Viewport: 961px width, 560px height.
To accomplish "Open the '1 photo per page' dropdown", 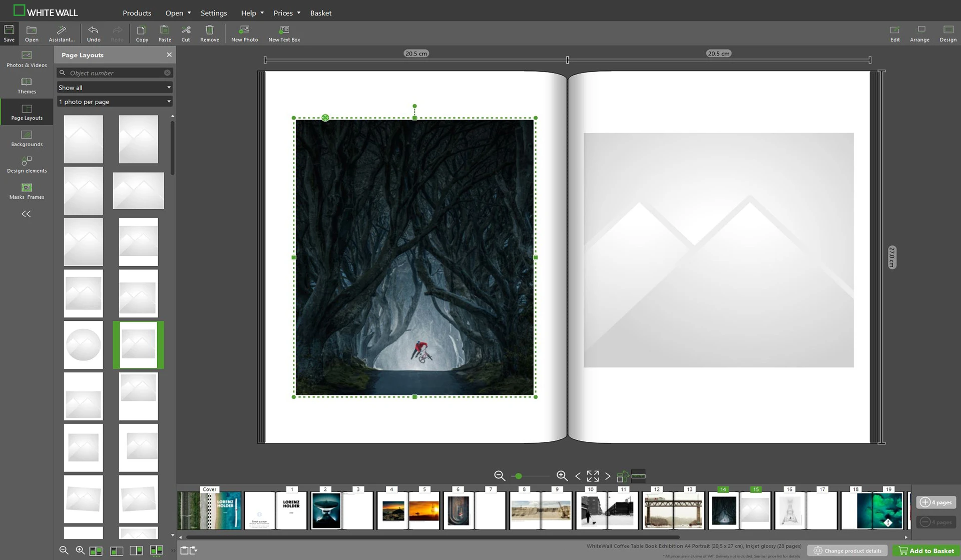I will pos(115,102).
